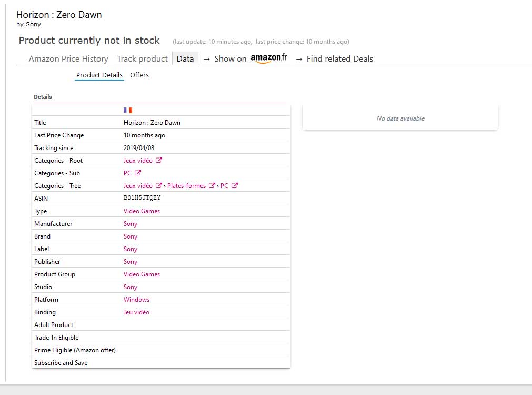The width and height of the screenshot is (532, 395).
Task: Click the Prime Eligible (Amazon offer) label
Action: coord(75,350)
